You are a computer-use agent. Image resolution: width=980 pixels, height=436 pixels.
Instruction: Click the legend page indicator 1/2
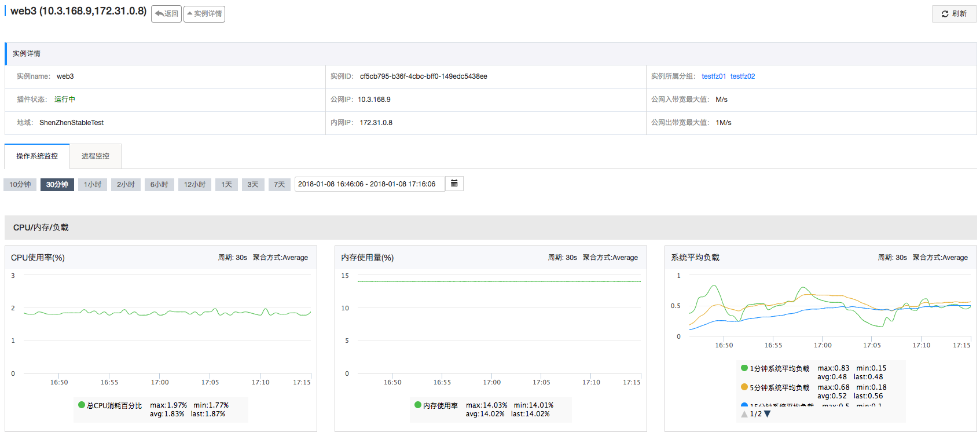tap(756, 414)
